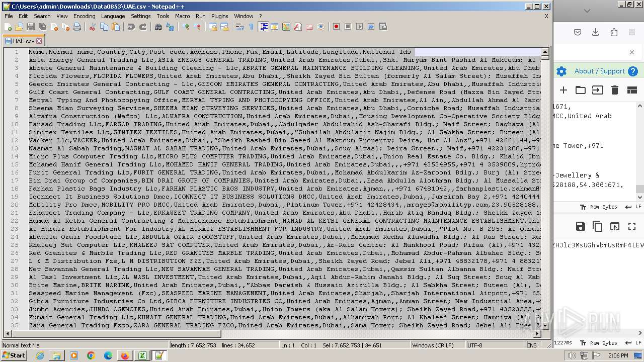Click the Print toolbar icon
Image resolution: width=644 pixels, height=362 pixels.
pyautogui.click(x=77, y=27)
